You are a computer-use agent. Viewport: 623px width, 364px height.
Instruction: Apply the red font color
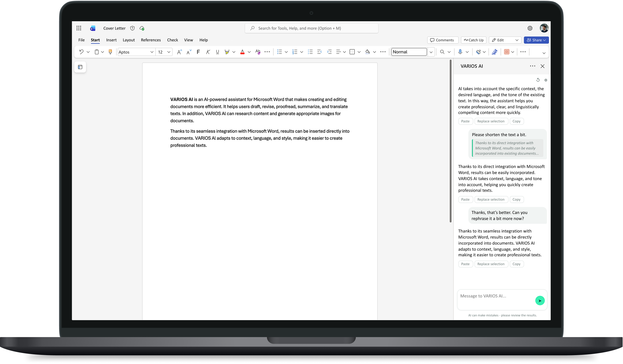coord(242,52)
